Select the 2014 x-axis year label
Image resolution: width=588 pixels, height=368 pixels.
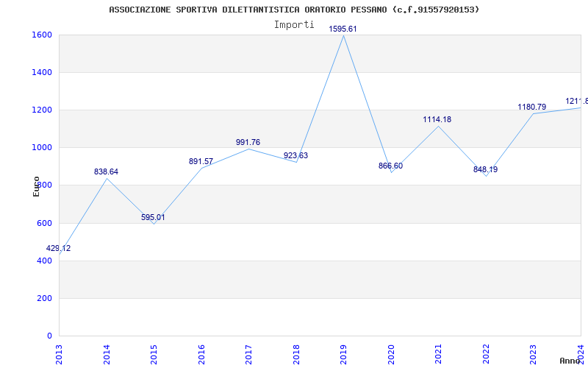(x=107, y=354)
